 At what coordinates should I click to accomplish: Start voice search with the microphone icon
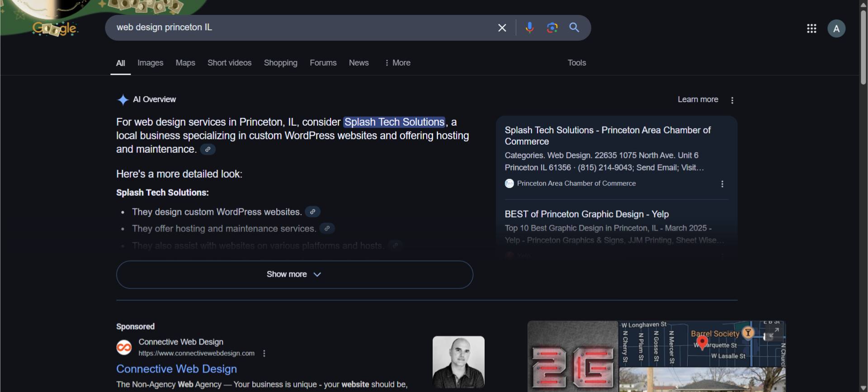pos(529,28)
